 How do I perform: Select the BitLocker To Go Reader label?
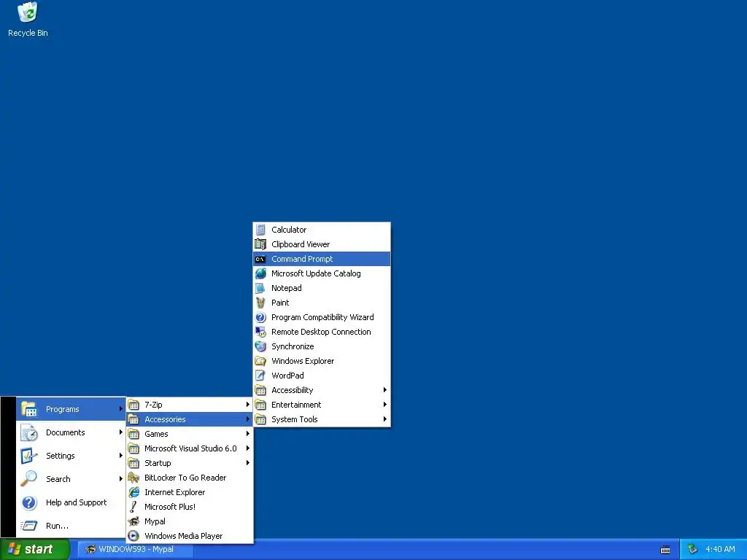pos(185,478)
